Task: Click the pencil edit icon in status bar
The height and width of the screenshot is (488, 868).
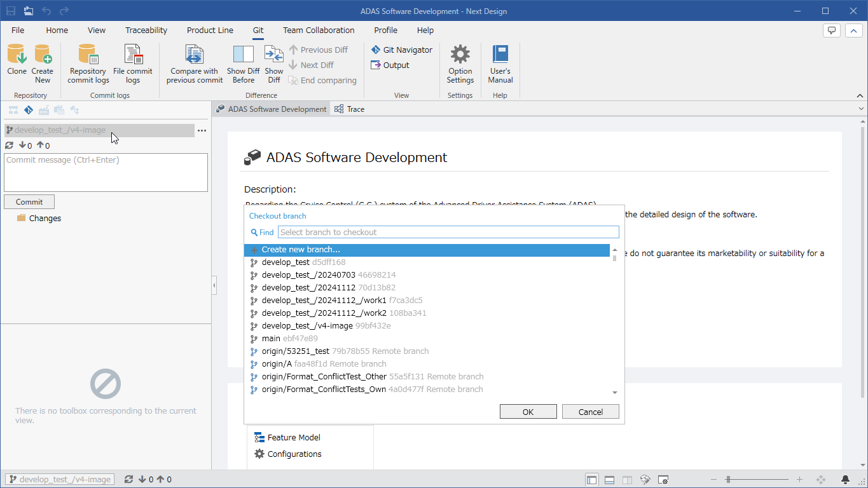Action: coord(645,480)
